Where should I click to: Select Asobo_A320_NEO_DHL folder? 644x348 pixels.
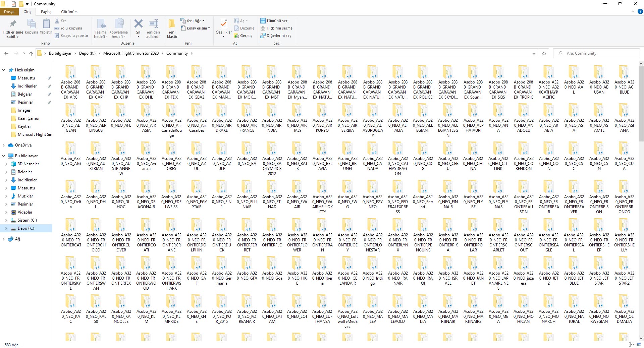pyautogui.click(x=96, y=195)
